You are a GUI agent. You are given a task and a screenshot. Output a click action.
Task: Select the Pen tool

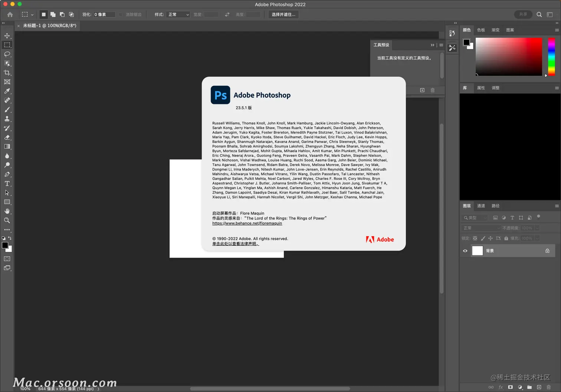(x=7, y=174)
